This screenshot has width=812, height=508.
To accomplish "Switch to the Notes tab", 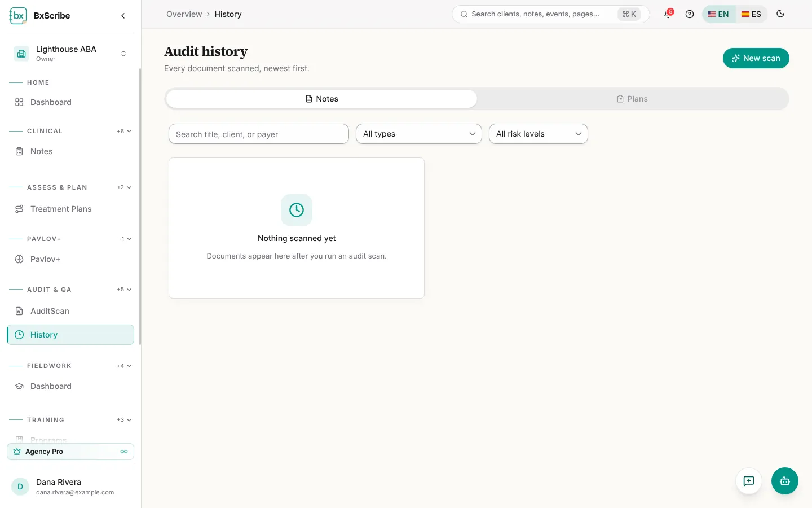I will click(x=321, y=99).
